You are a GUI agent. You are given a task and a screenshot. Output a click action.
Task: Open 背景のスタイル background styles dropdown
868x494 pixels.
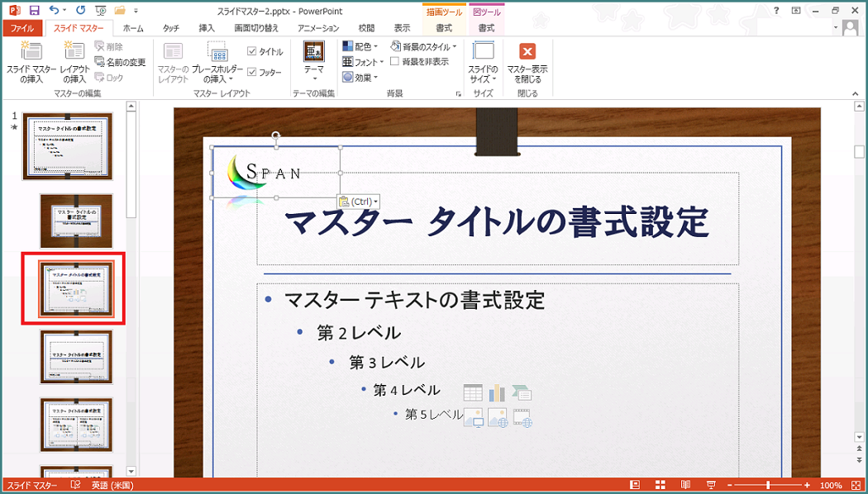423,46
